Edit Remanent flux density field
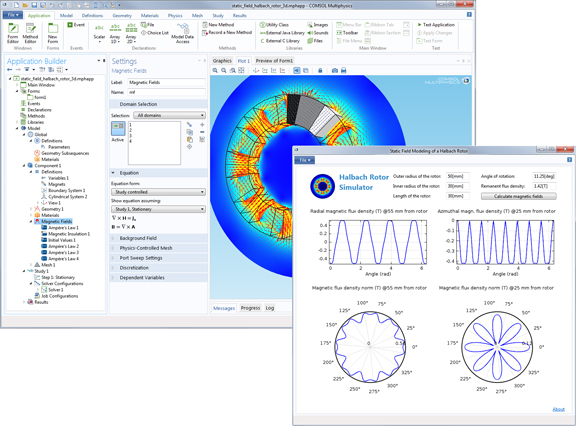The height and width of the screenshot is (426, 576). [x=544, y=186]
